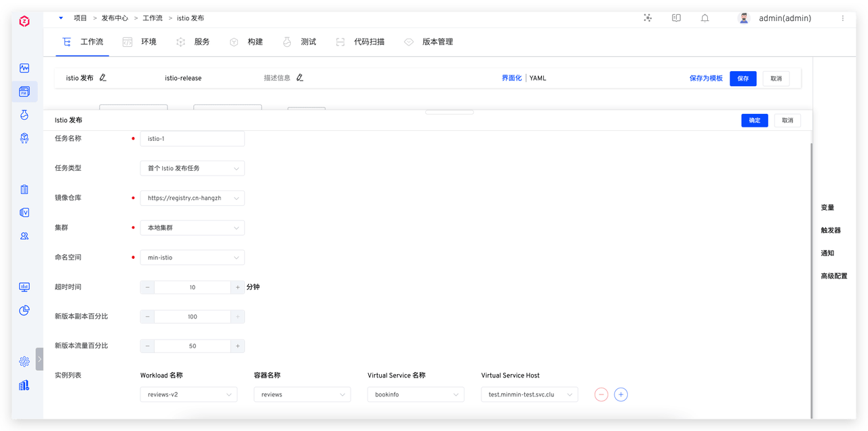This screenshot has height=431, width=868.
Task: Click the 保存为模板 link
Action: tap(706, 79)
